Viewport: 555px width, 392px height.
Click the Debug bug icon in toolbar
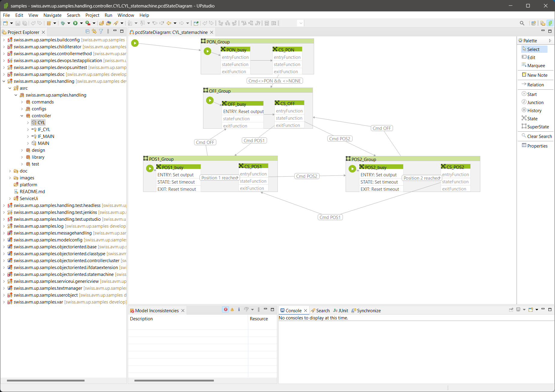coord(63,23)
